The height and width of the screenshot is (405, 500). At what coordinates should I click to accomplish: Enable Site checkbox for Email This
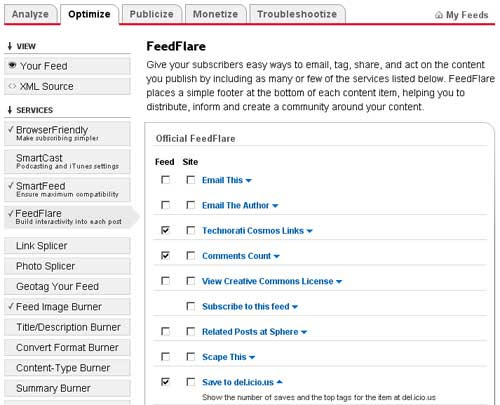191,180
